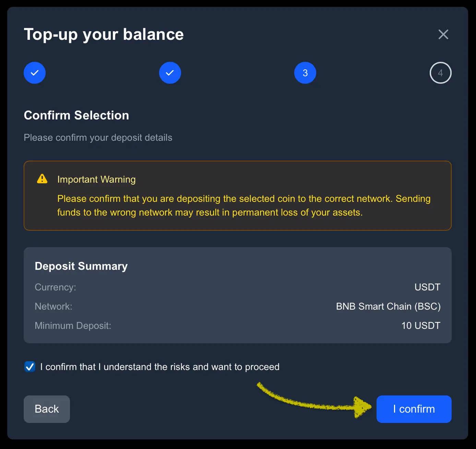Screen dimensions: 476x449
Task: Click the first completed step checkmark
Action: 35,73
